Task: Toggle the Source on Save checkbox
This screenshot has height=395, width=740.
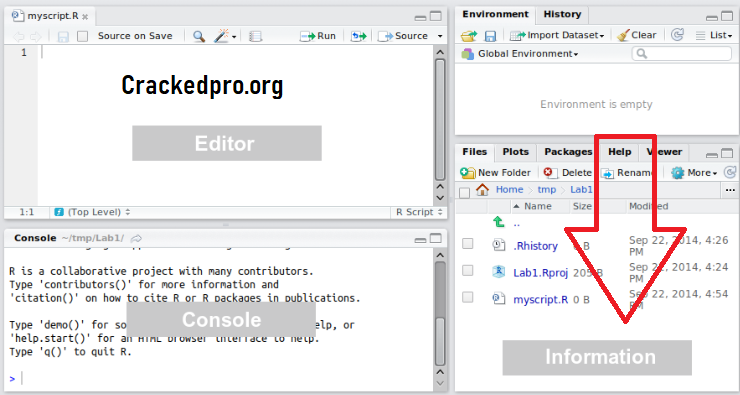Action: point(83,36)
